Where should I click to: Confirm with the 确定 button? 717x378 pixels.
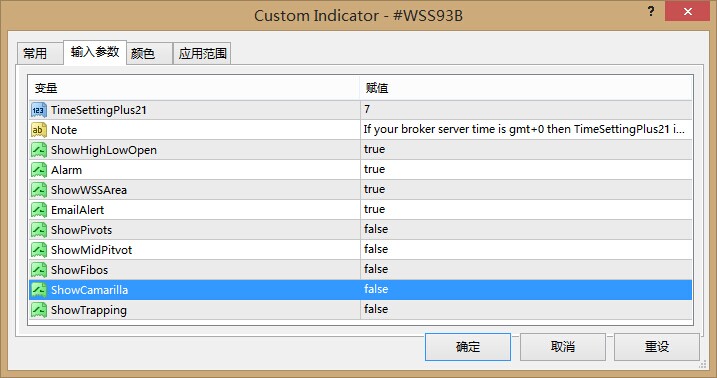point(468,347)
